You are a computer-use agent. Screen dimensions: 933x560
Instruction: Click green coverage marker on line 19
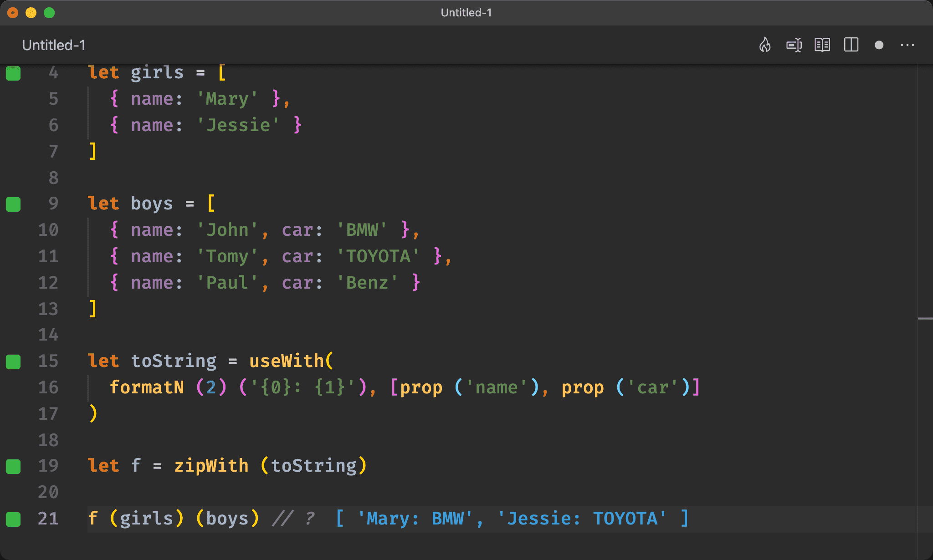(x=13, y=466)
